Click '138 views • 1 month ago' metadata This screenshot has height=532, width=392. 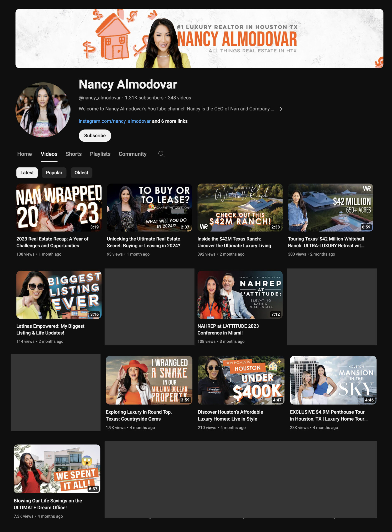[39, 254]
